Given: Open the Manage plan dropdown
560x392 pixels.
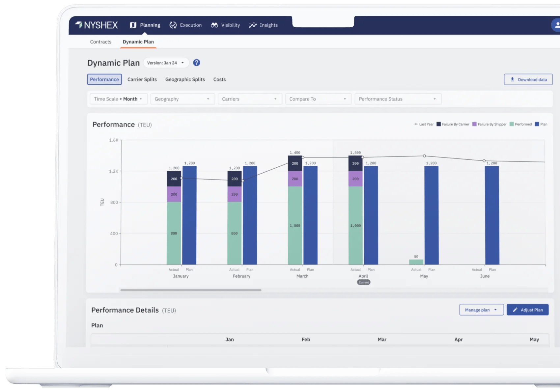Looking at the screenshot, I should point(481,310).
